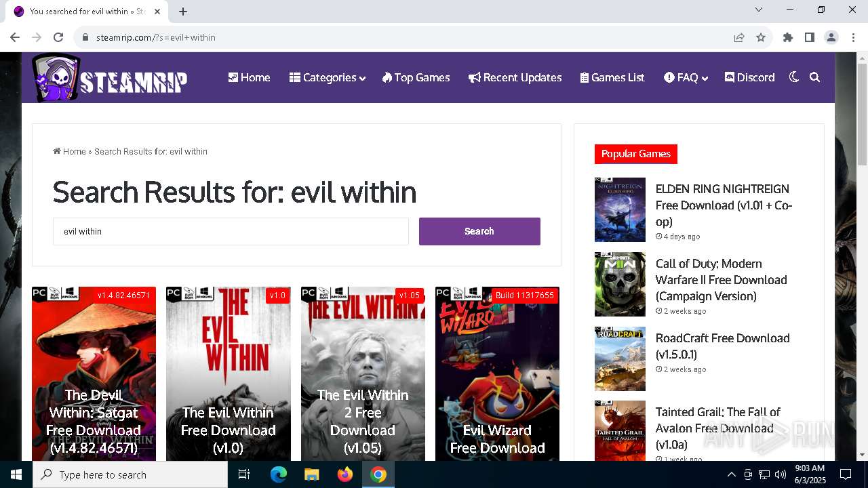
Task: View site information lock icon
Action: tap(85, 37)
